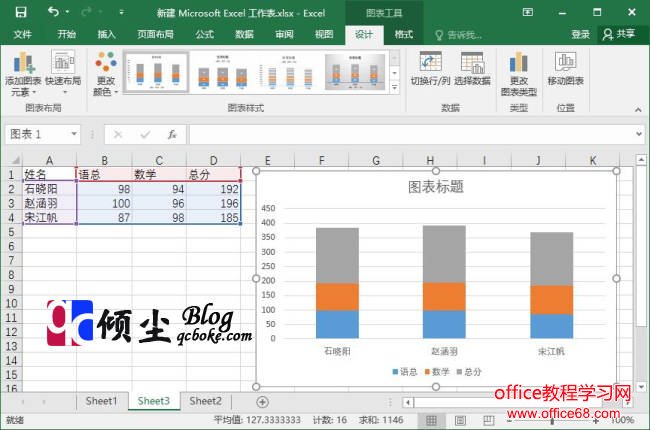
Task: Click the 总分 header cell
Action: click(213, 175)
